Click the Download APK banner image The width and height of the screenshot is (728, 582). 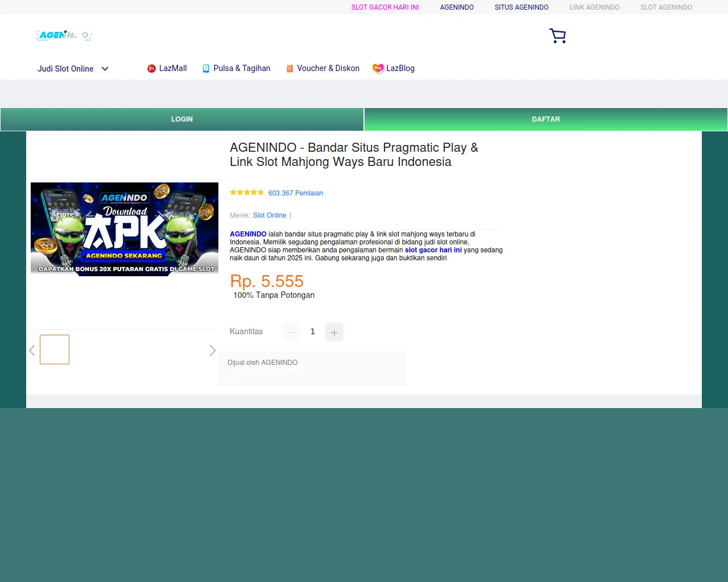[x=125, y=229]
